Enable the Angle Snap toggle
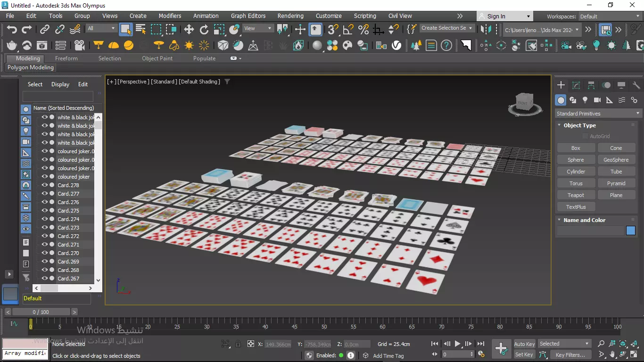This screenshot has width=644, height=362. click(348, 30)
